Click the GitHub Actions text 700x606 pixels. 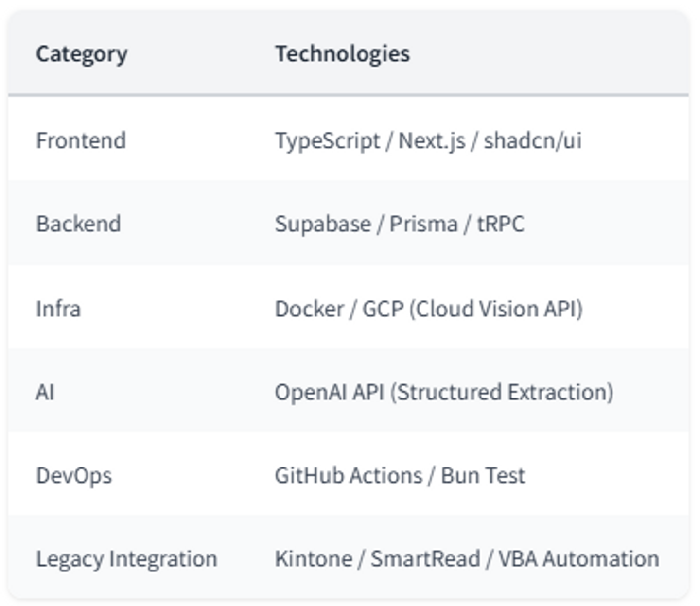(x=349, y=476)
